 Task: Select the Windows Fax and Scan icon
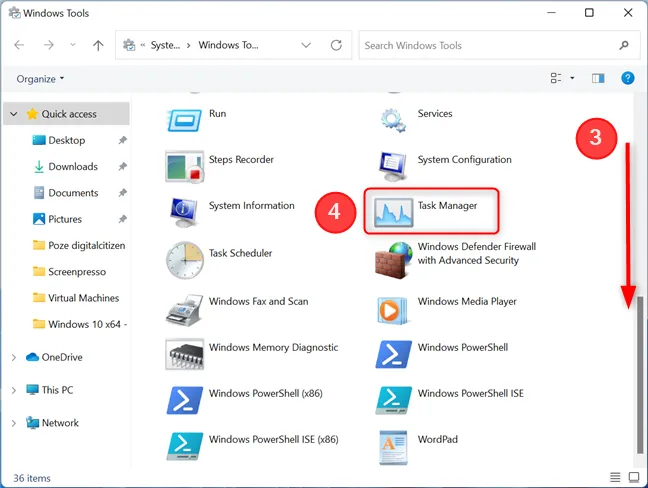[x=185, y=310]
